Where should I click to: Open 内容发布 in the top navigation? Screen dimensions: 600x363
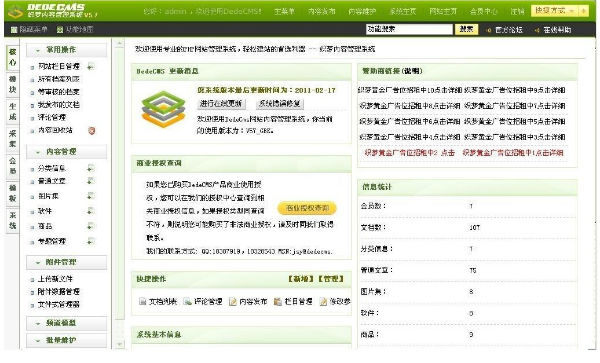pos(322,11)
